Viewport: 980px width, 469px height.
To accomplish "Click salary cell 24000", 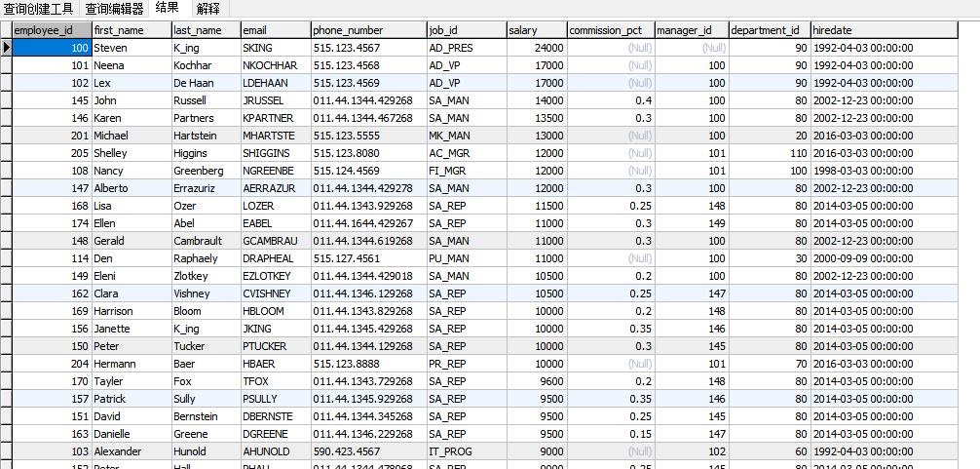I will (537, 48).
